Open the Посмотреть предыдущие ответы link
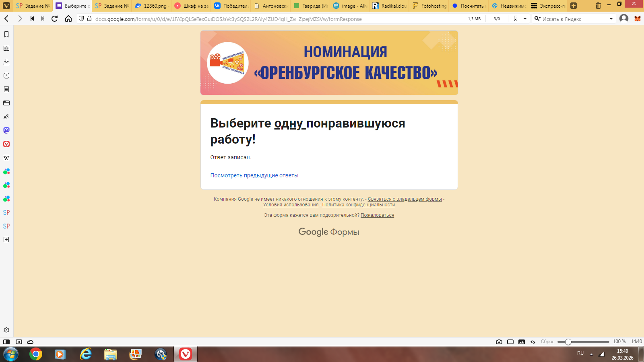 tap(254, 175)
